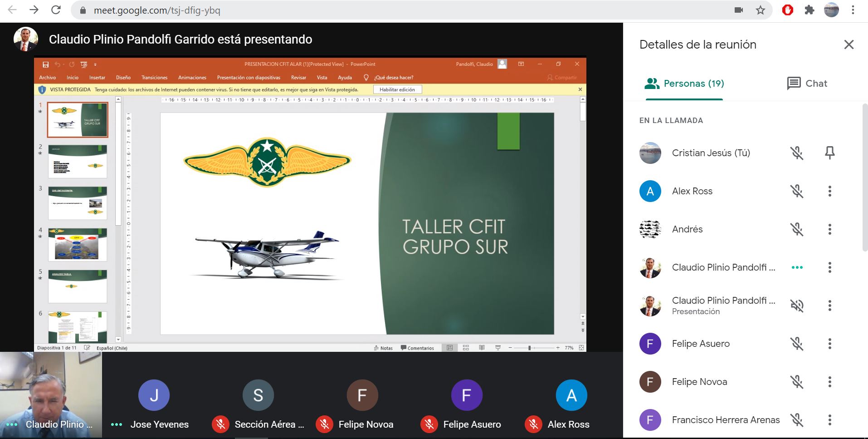Click the browser address bar URL
Image resolution: width=868 pixels, height=439 pixels.
pyautogui.click(x=157, y=10)
